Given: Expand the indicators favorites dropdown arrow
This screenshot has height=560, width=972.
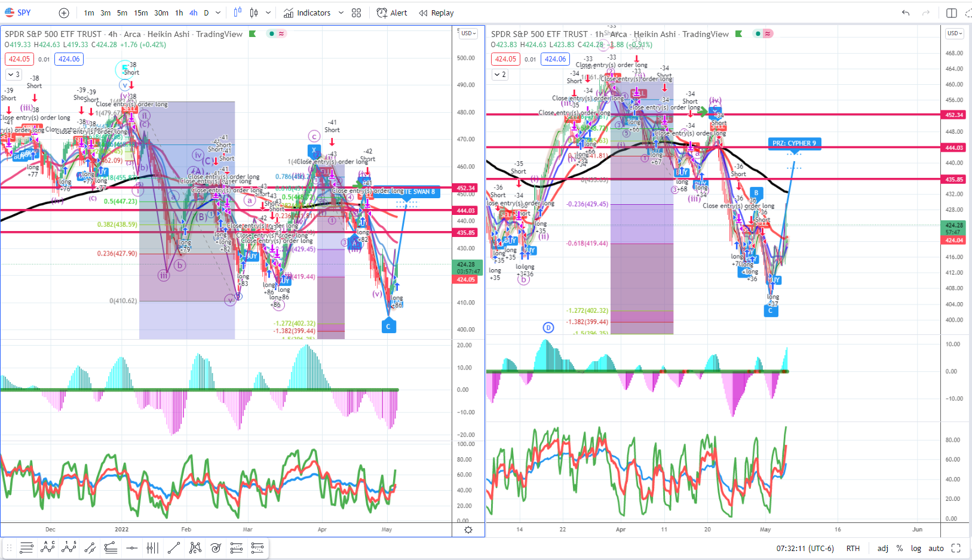Looking at the screenshot, I should 341,13.
